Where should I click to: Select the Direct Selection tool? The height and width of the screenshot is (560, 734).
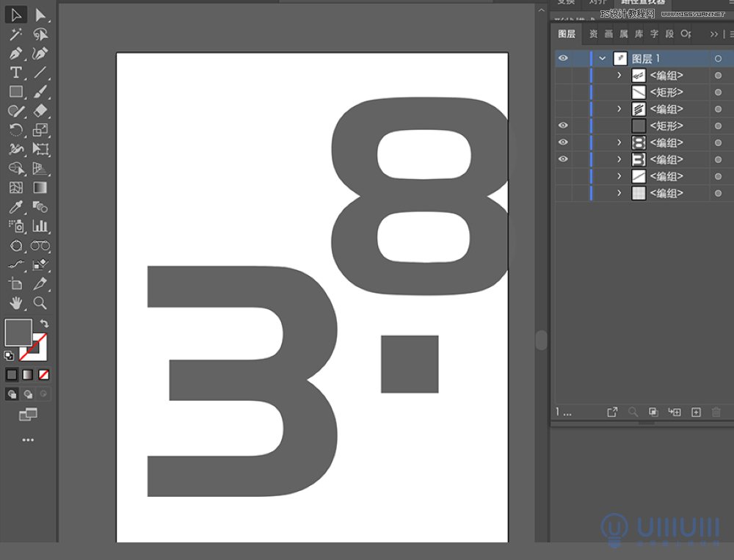[x=40, y=15]
